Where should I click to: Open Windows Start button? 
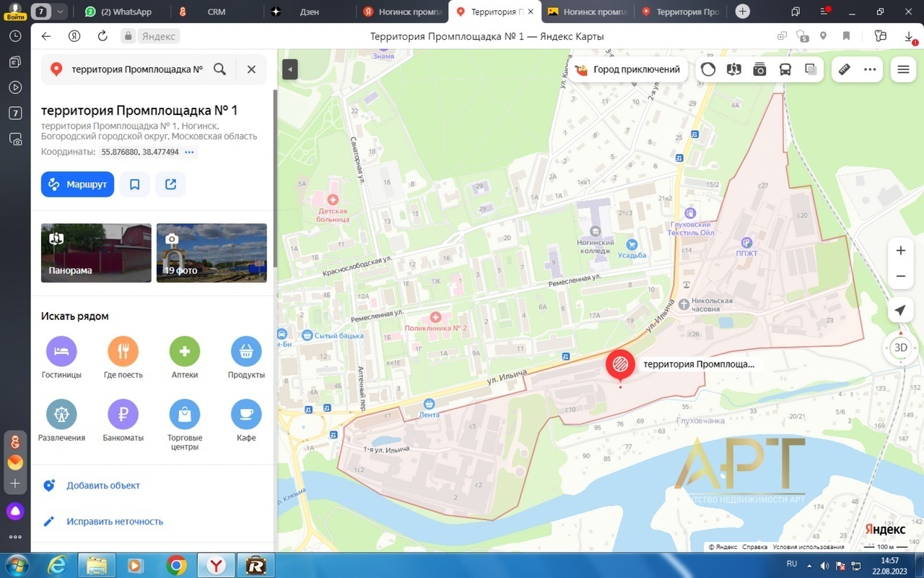pos(16,565)
